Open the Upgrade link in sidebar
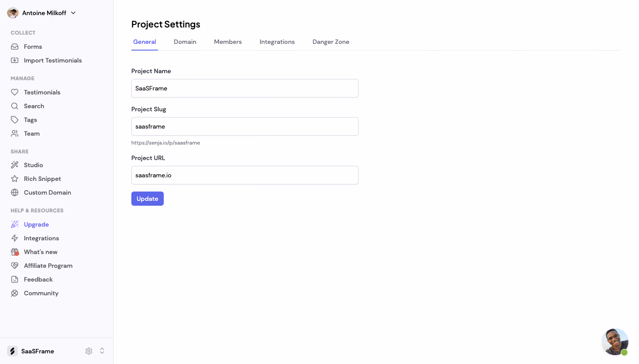 [36, 224]
